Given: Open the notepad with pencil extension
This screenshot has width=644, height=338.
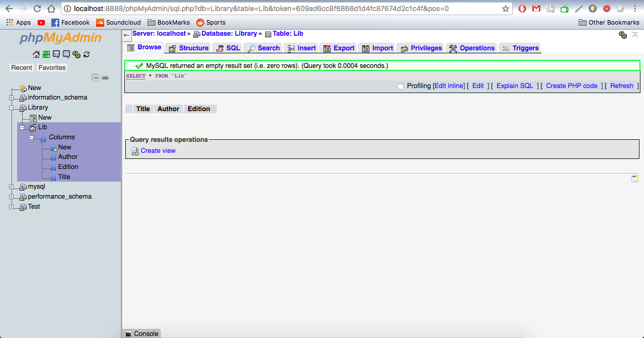Looking at the screenshot, I should pyautogui.click(x=621, y=9).
